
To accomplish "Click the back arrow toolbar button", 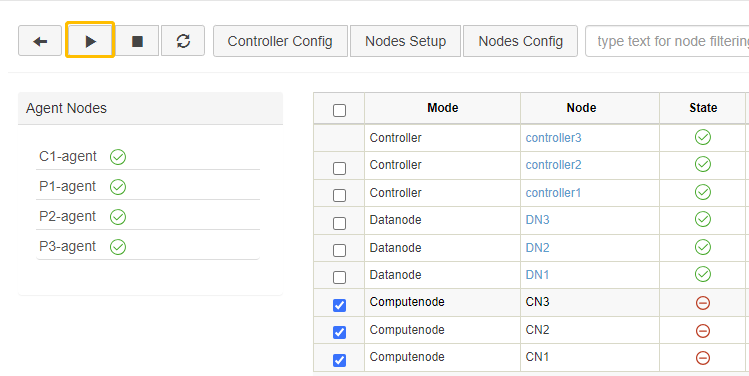I will (40, 41).
